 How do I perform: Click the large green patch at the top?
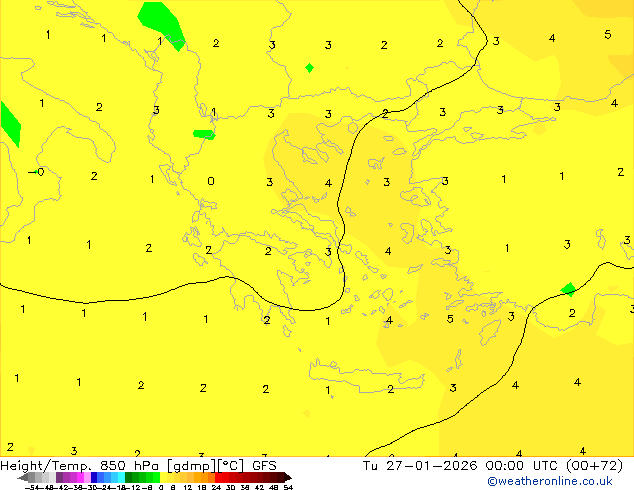coord(161,23)
